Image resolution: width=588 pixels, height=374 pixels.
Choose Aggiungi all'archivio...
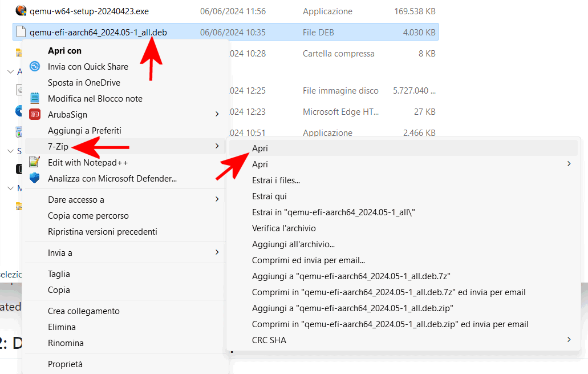coord(293,244)
